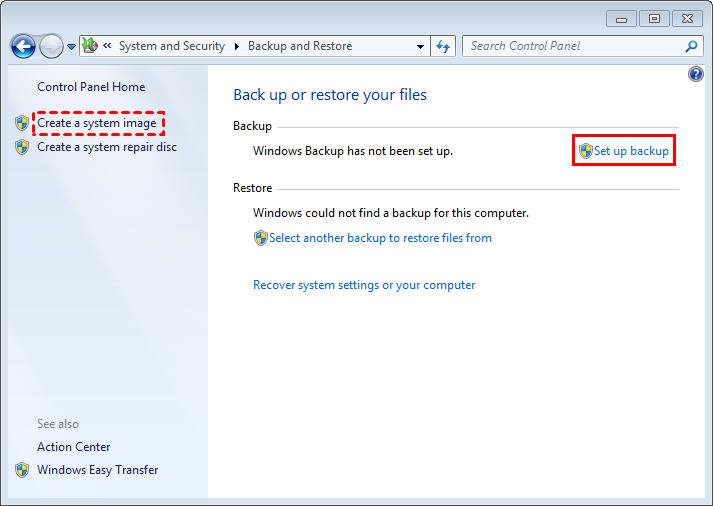This screenshot has height=506, width=713.
Task: Click the search magnifier icon
Action: [x=691, y=46]
